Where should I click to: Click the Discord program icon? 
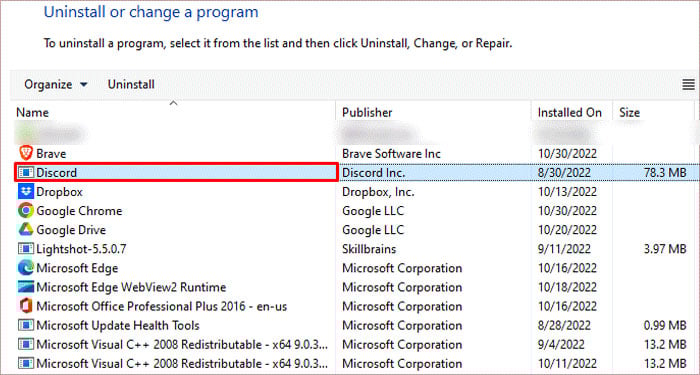pyautogui.click(x=25, y=172)
